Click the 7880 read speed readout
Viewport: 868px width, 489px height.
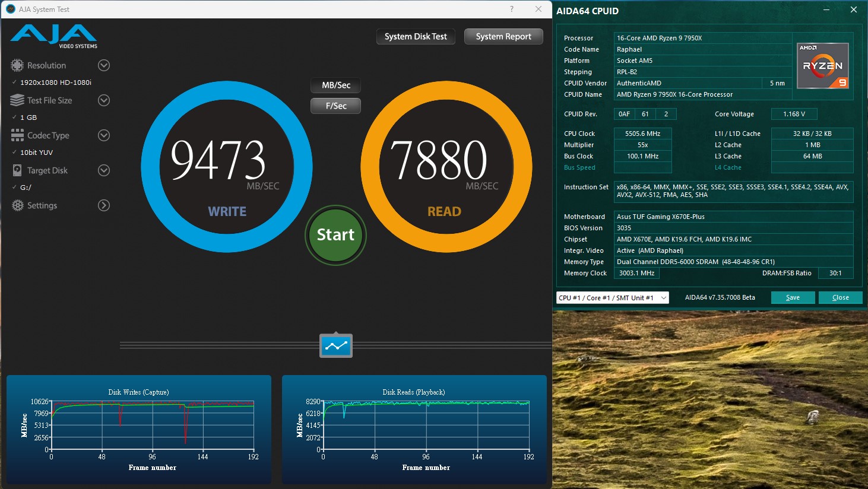click(x=439, y=160)
